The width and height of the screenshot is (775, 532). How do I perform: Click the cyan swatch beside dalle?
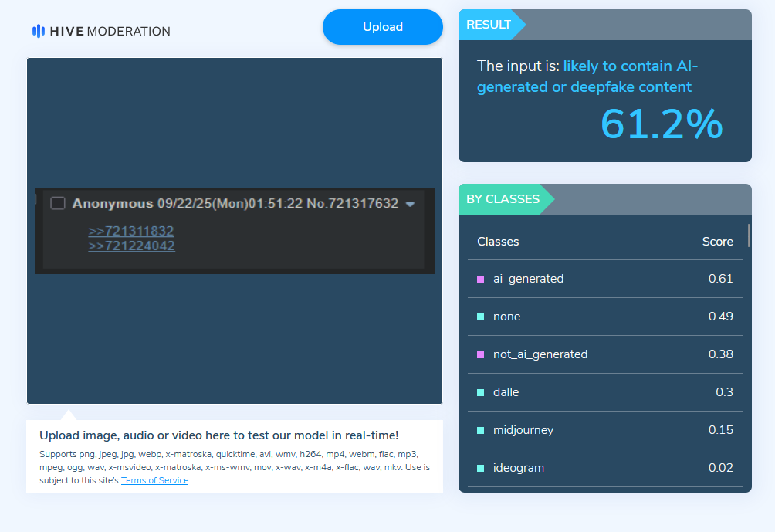[x=480, y=392]
